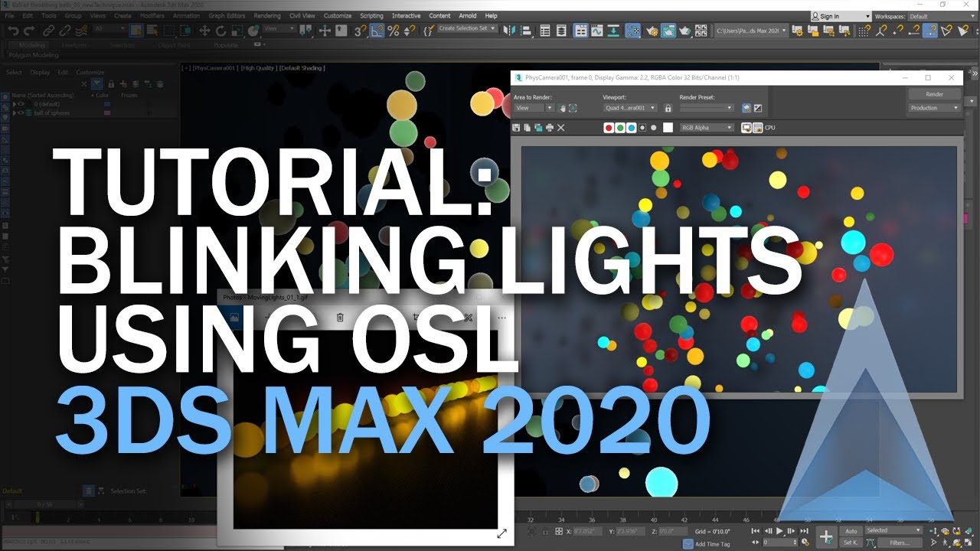Screen dimensions: 980x551
Task: Open the Modifiers menu
Action: point(152,15)
